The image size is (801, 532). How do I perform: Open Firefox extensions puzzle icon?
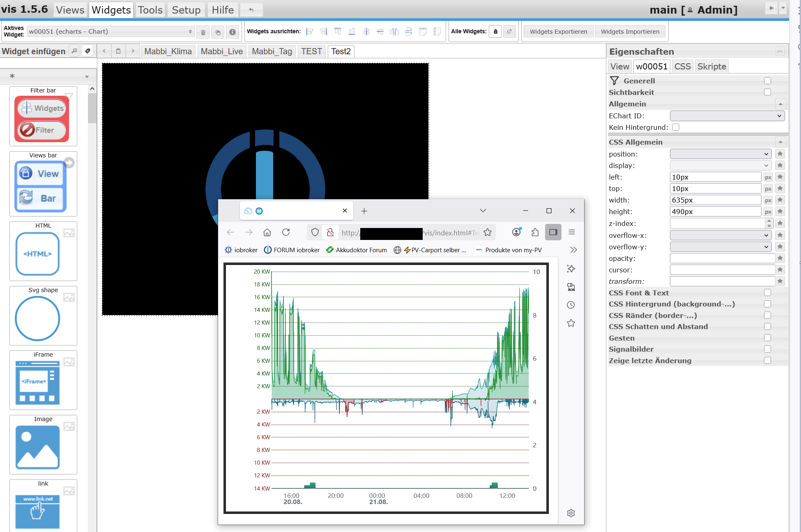535,233
